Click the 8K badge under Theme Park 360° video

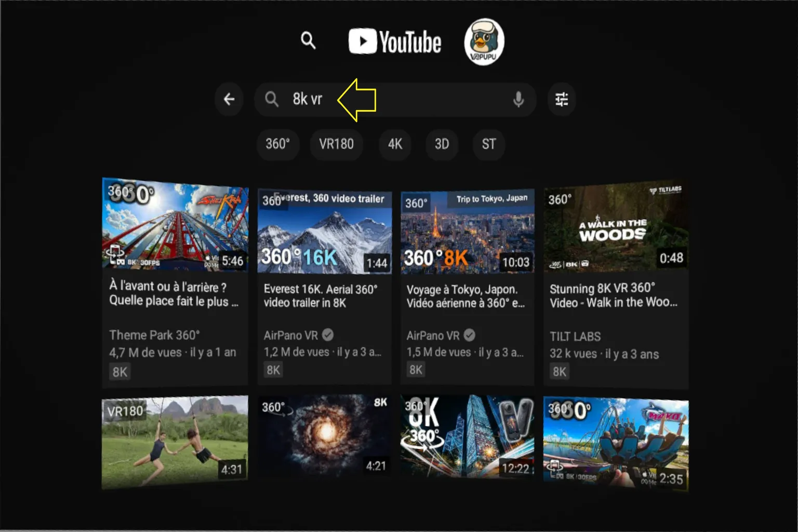[x=119, y=372]
